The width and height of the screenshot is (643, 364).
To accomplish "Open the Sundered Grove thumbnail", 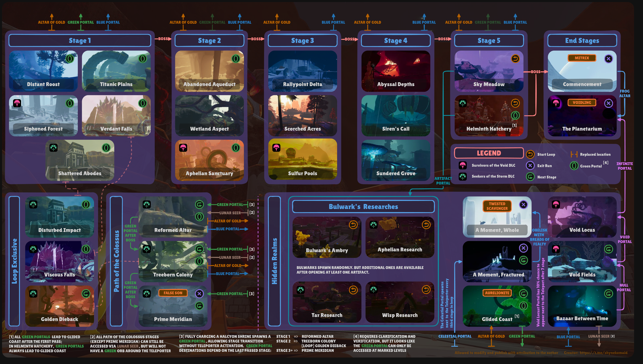I will pos(396,160).
